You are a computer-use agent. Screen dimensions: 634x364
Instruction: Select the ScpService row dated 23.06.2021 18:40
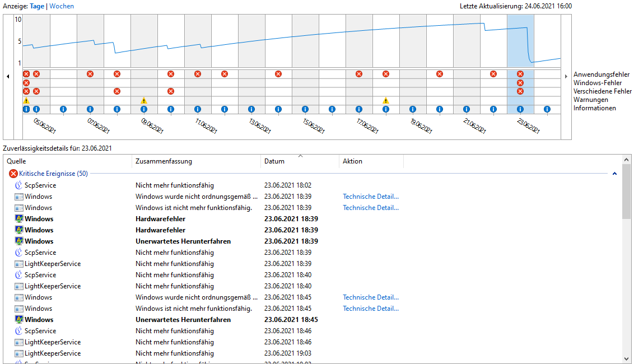tap(311, 275)
